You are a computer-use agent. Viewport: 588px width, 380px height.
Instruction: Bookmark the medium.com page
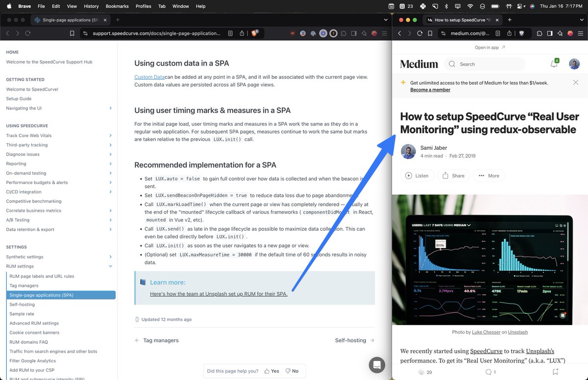click(430, 33)
